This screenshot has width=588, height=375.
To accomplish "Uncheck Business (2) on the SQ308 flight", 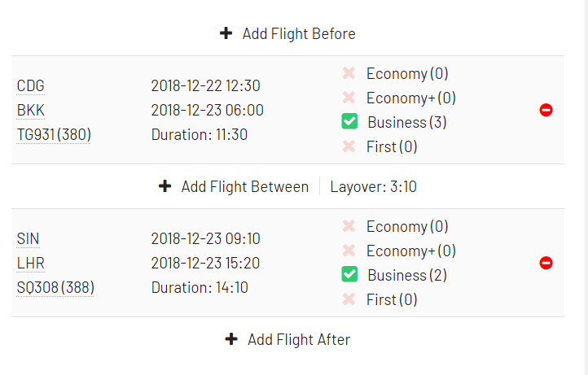I will pos(349,275).
